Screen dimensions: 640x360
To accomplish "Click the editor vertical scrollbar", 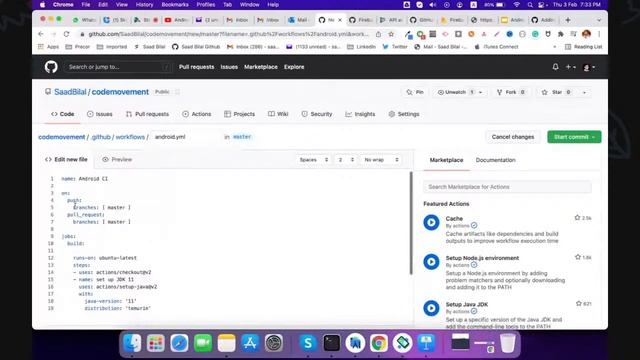I will 411,223.
